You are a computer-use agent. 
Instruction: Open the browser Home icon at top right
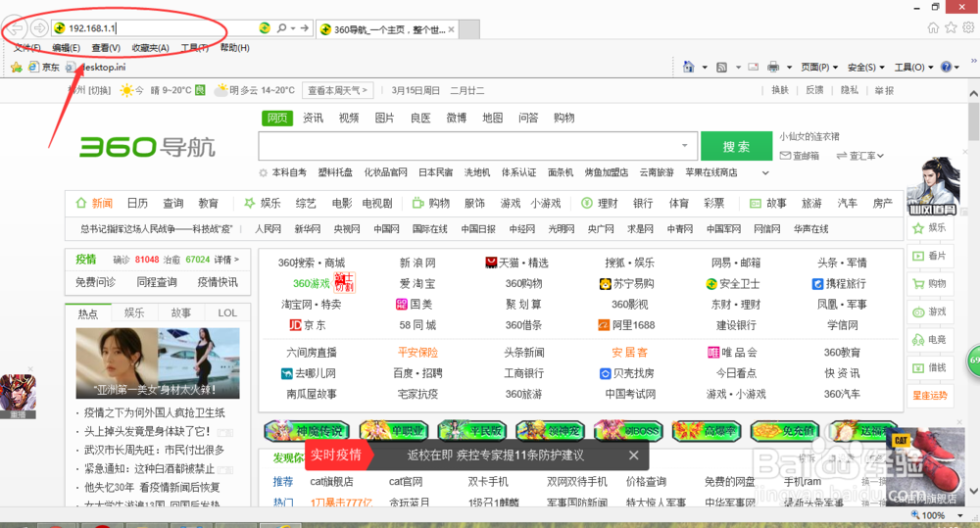click(x=933, y=27)
